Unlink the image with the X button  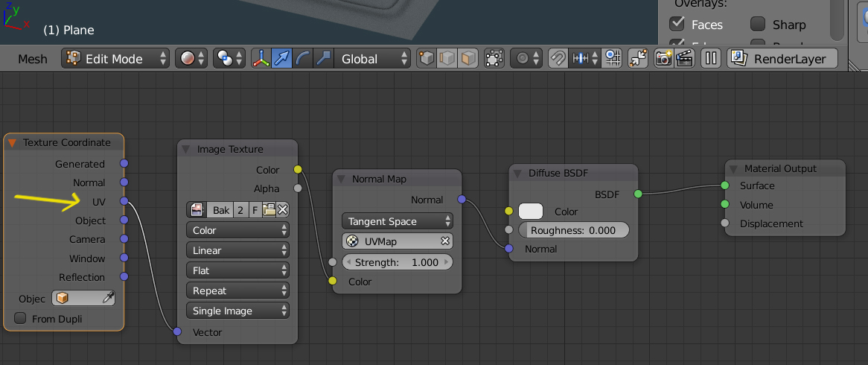[x=283, y=211]
